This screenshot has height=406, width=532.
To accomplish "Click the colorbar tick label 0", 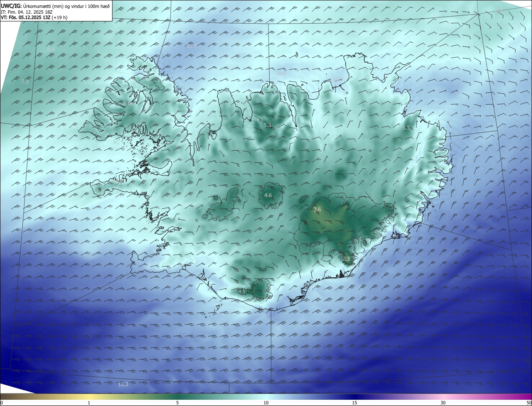I will point(2,403).
